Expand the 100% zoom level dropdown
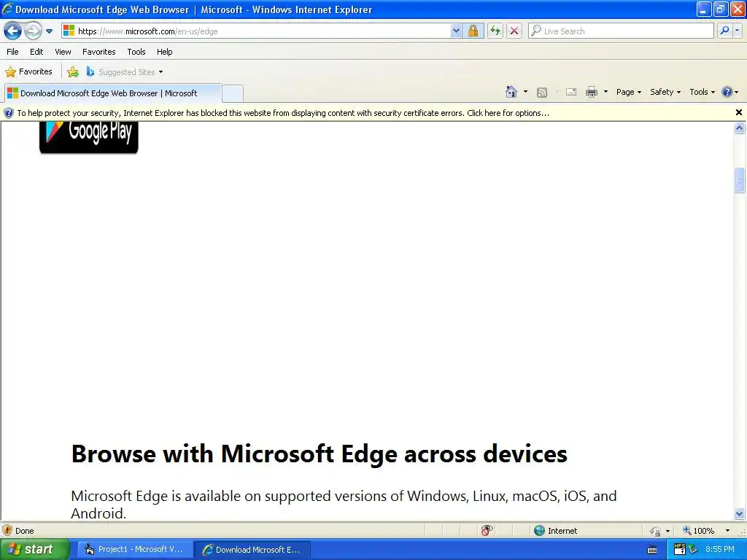747x560 pixels. (x=727, y=531)
